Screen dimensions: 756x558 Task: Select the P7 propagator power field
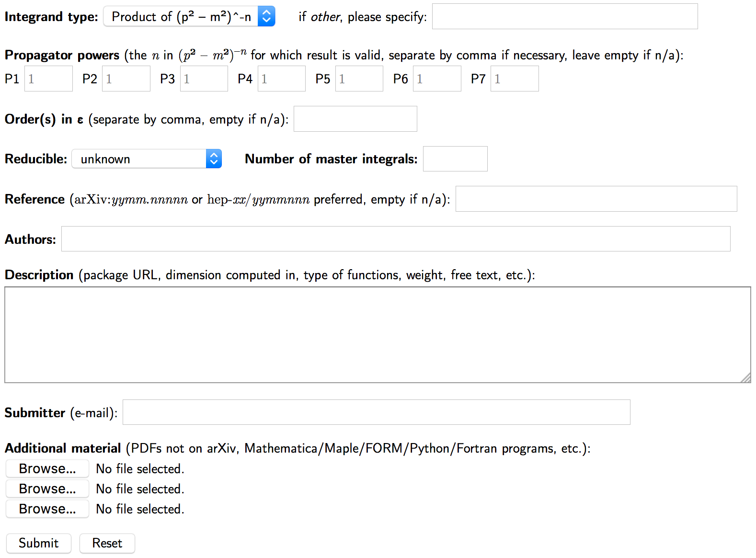[515, 79]
